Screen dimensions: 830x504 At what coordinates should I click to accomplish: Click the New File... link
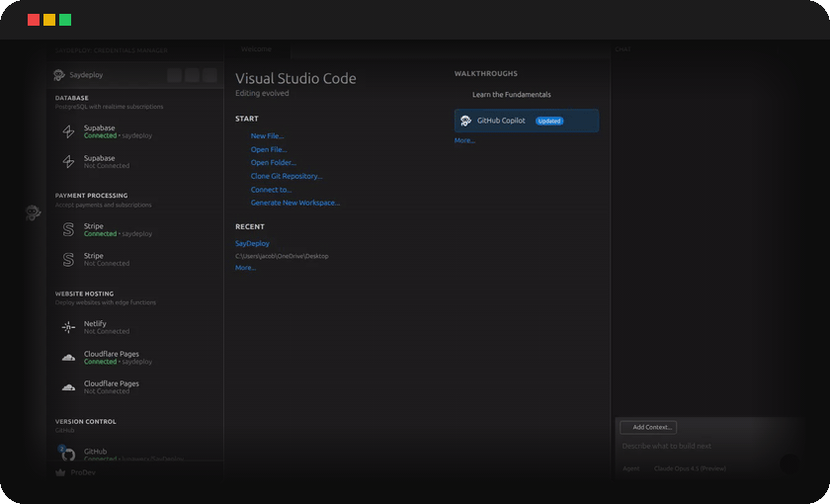(x=268, y=136)
